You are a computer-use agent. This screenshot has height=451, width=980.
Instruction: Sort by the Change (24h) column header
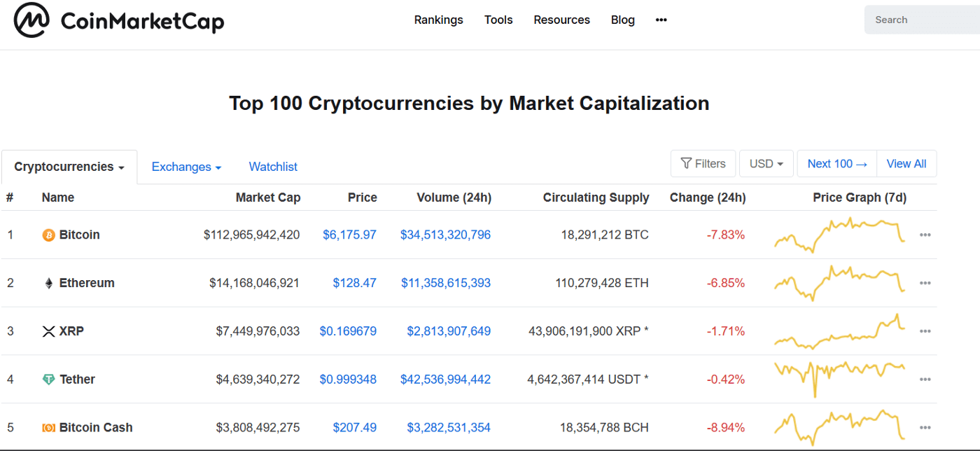(708, 197)
